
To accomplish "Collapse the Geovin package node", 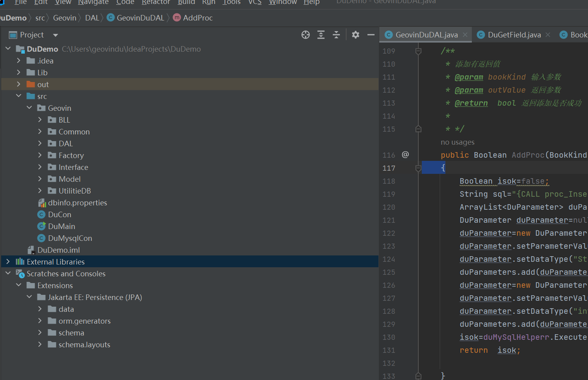I will pos(29,108).
